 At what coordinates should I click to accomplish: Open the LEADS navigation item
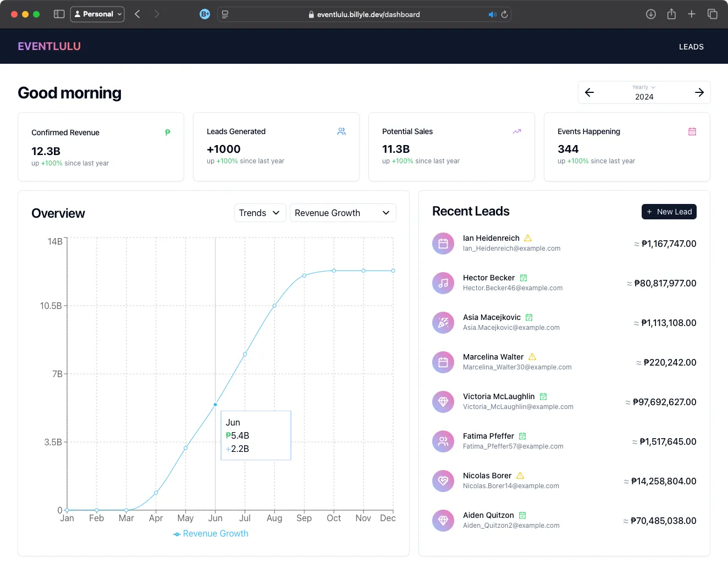coord(691,47)
